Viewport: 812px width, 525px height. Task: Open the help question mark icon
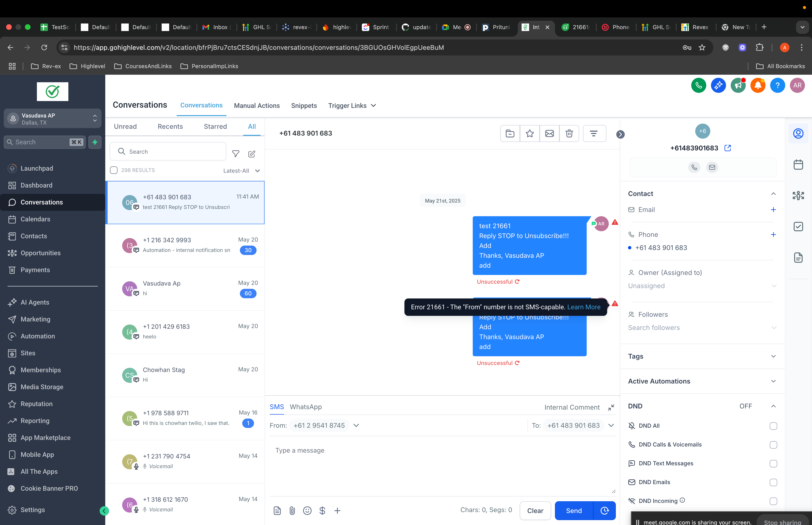(x=778, y=85)
